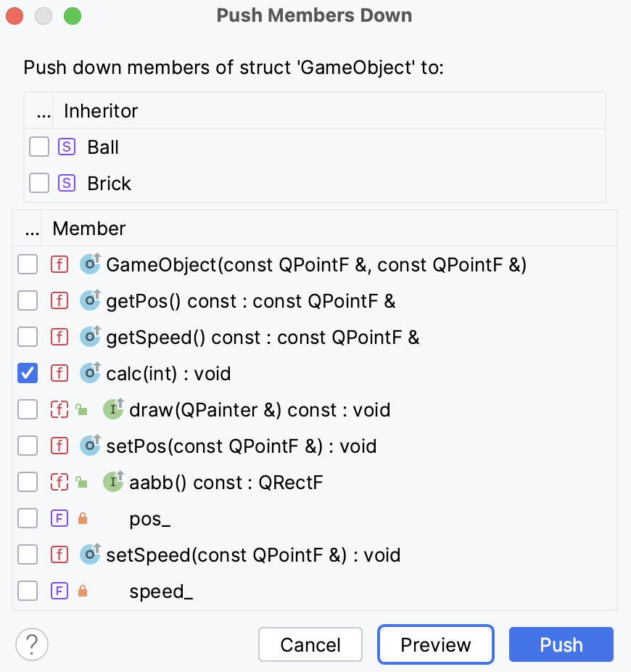This screenshot has height=672, width=631.
Task: Click the field icon beside speed_
Action: click(x=59, y=591)
